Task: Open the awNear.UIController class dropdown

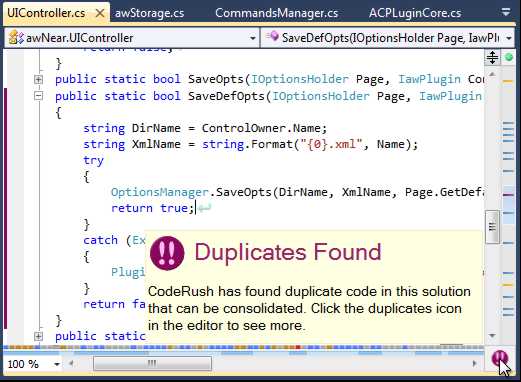Action: (x=253, y=38)
